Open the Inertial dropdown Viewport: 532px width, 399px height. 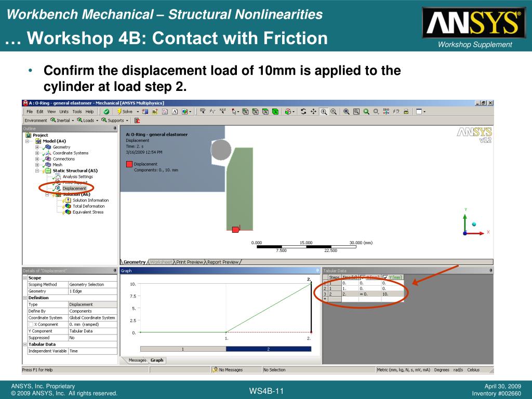(62, 121)
